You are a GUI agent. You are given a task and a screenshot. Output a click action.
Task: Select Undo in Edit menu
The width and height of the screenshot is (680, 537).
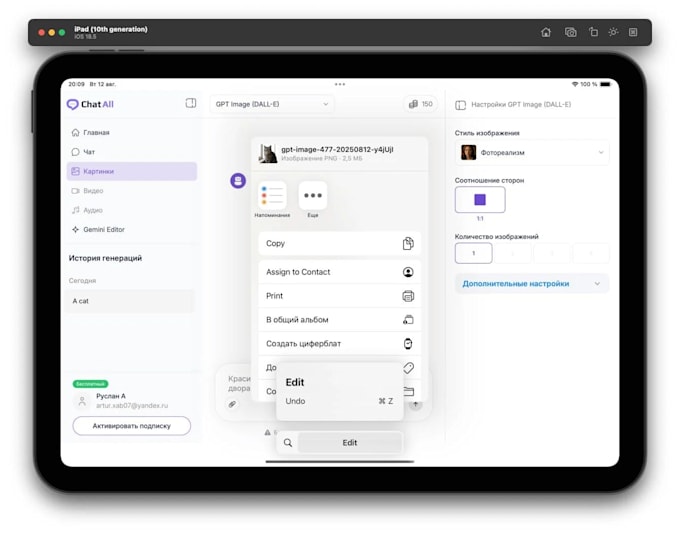pyautogui.click(x=340, y=401)
